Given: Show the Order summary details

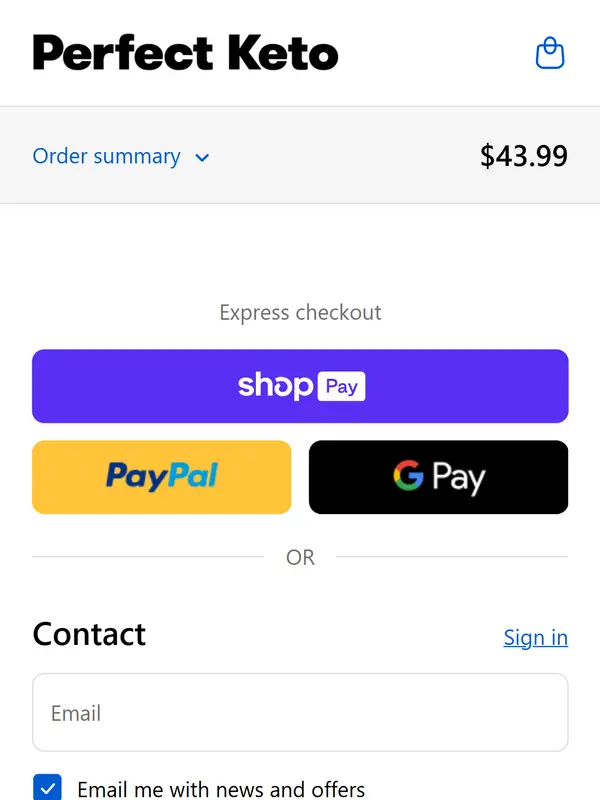Looking at the screenshot, I should pos(107,157).
